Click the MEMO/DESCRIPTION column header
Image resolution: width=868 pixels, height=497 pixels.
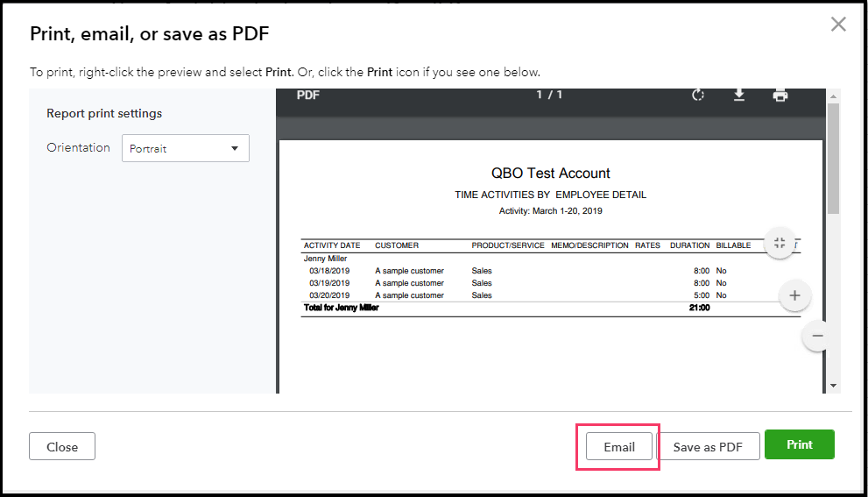point(589,245)
